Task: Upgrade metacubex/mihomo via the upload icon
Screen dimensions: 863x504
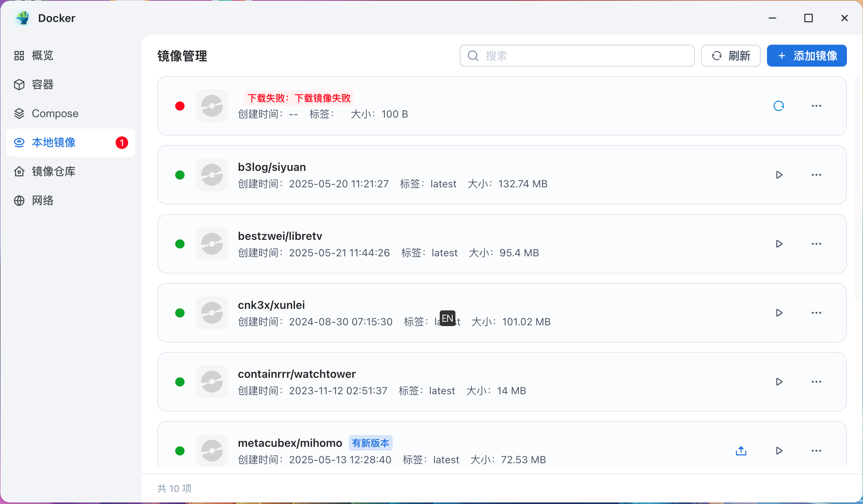Action: pyautogui.click(x=741, y=451)
